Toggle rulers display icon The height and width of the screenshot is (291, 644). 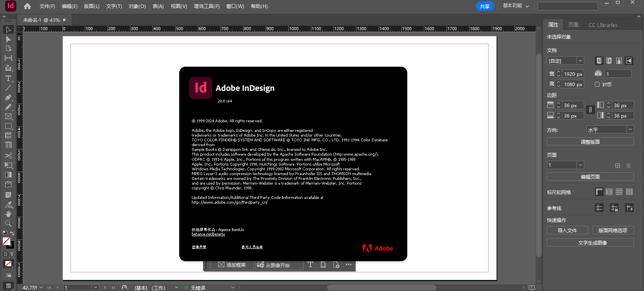tap(599, 192)
